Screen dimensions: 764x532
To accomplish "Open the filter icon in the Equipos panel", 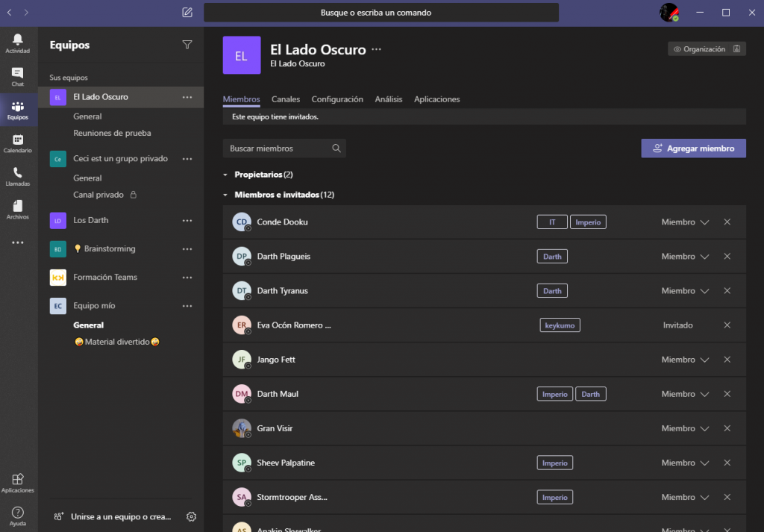I will [x=187, y=45].
